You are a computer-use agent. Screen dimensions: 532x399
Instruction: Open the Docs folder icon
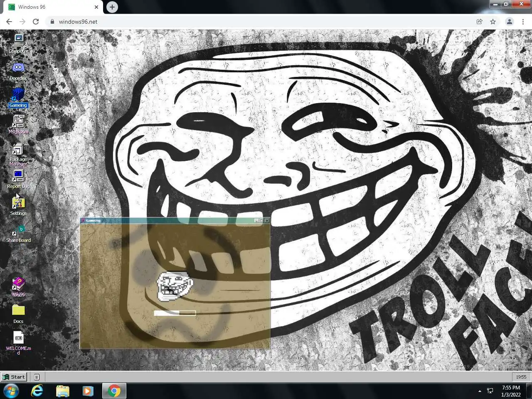18,314
